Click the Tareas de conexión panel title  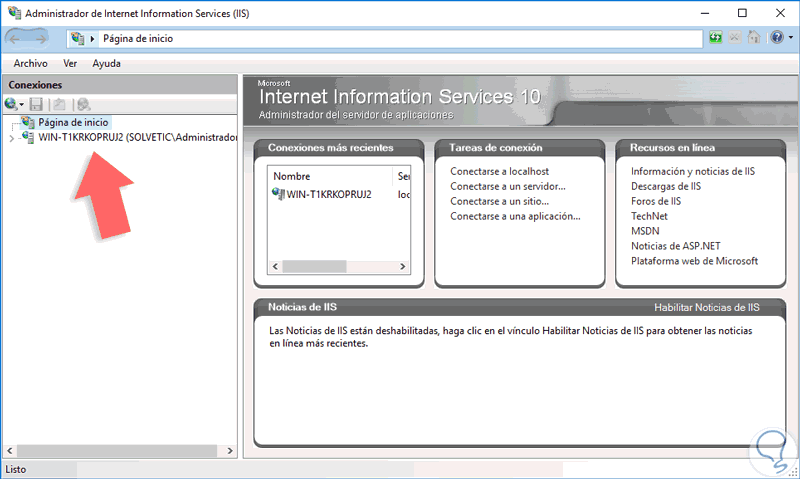[x=495, y=147]
